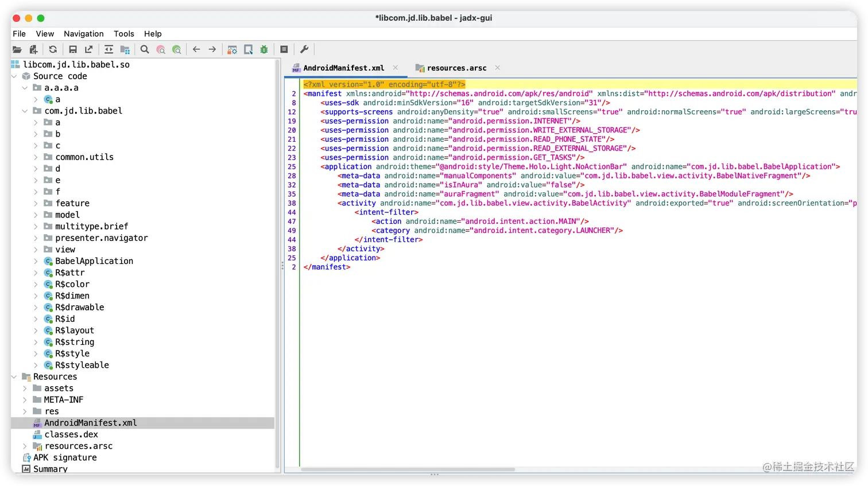The height and width of the screenshot is (486, 868).
Task: Click the manifest xmlns line in the editor
Action: click(580, 94)
